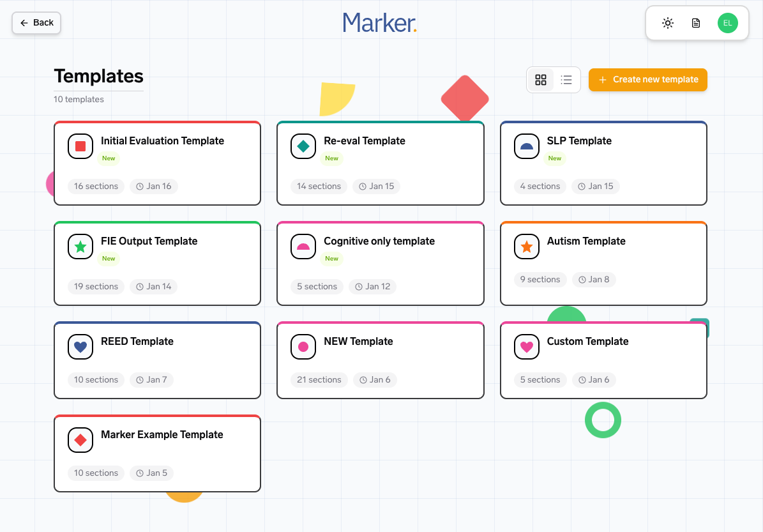
Task: Click the pink heart Custom Template icon
Action: [x=527, y=347]
